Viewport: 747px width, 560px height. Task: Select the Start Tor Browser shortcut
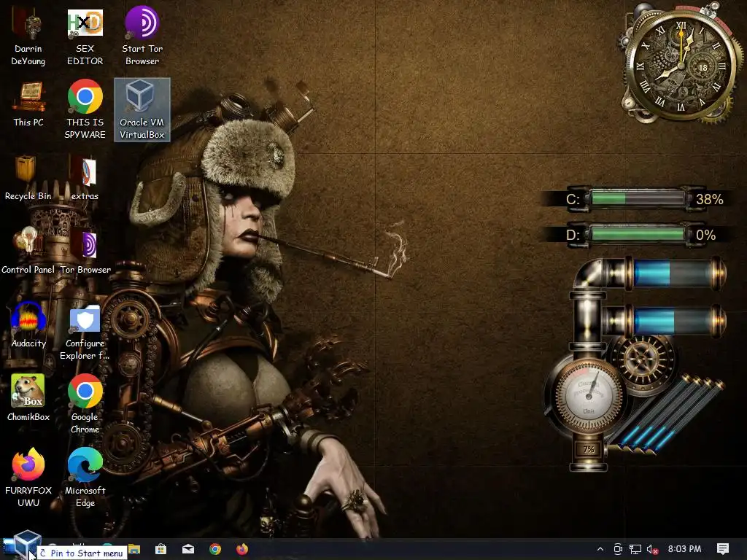coord(142,36)
